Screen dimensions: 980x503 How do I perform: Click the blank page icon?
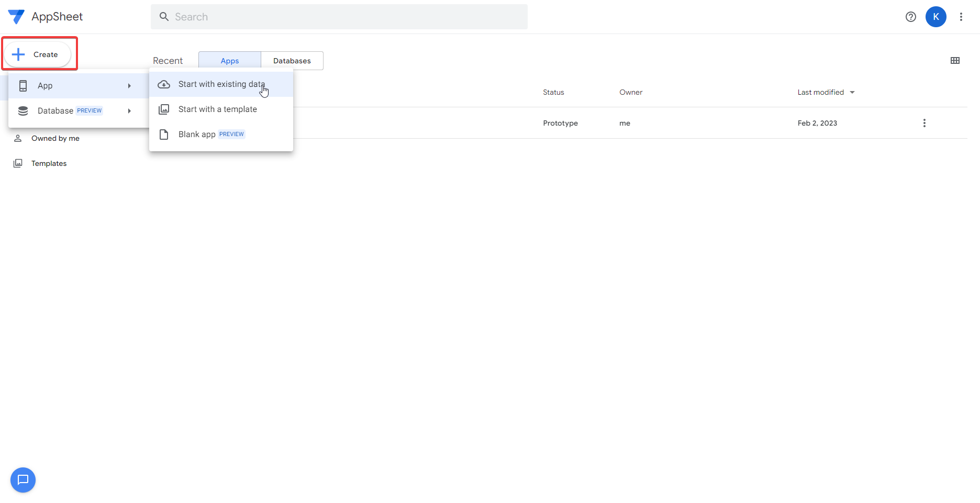(164, 135)
